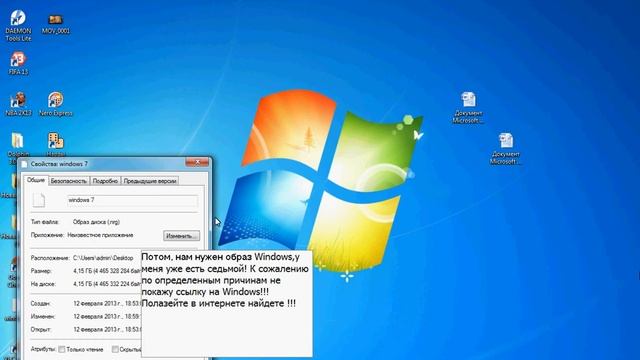The image size is (640, 360).
Task: Switch to the Общие tab
Action: coord(36,180)
